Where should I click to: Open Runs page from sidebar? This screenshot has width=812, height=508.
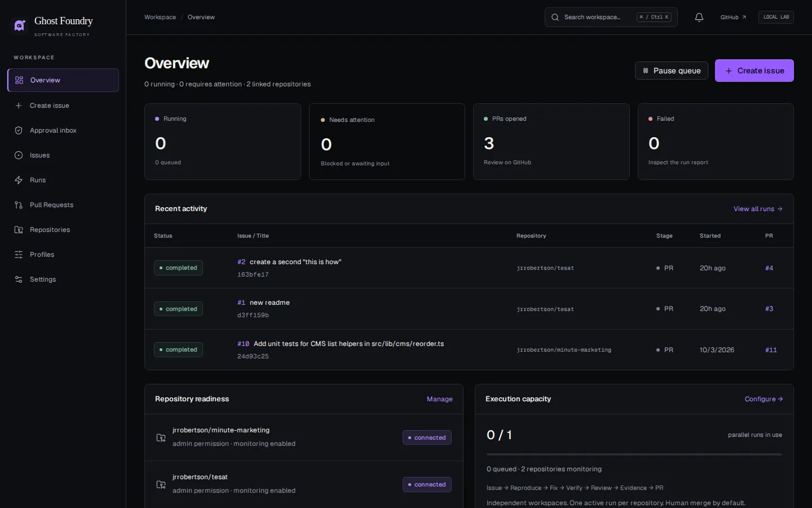(63, 180)
